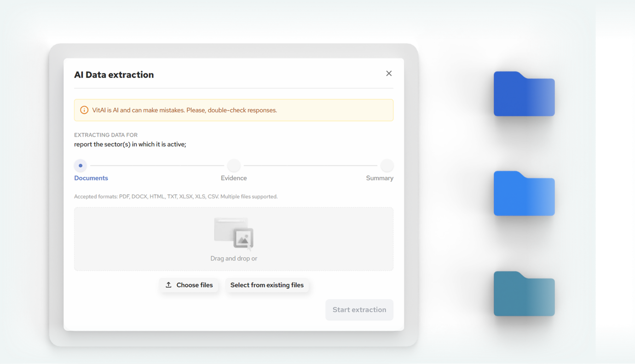The width and height of the screenshot is (635, 364).
Task: Click the VitAI can make mistakes warning text
Action: point(185,110)
